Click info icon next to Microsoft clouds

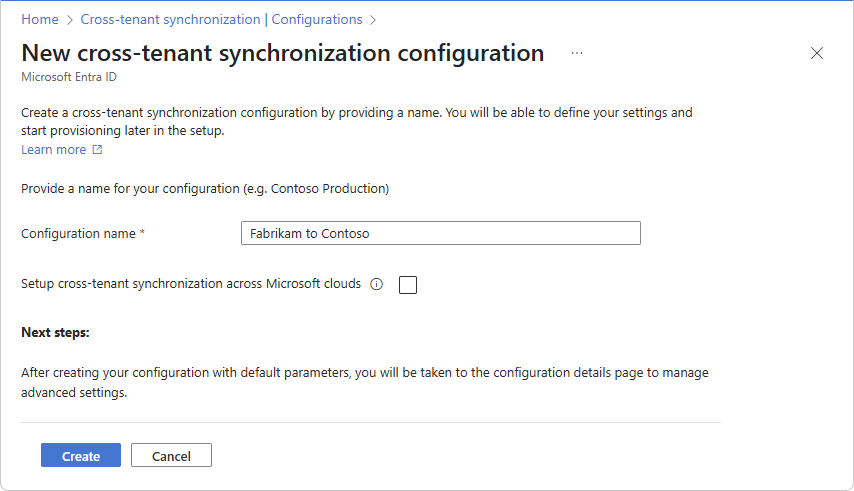(377, 284)
